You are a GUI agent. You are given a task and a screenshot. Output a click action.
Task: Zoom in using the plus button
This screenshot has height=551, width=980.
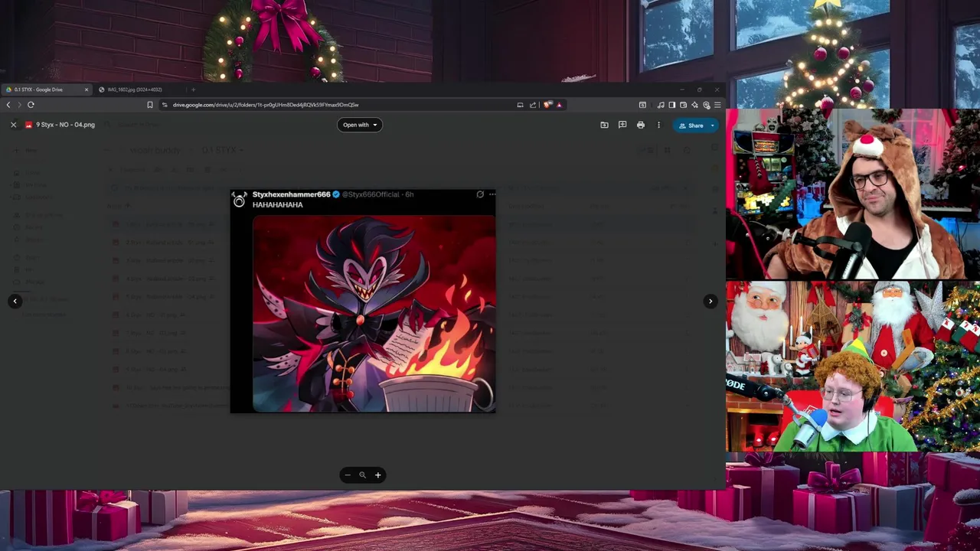pos(377,475)
